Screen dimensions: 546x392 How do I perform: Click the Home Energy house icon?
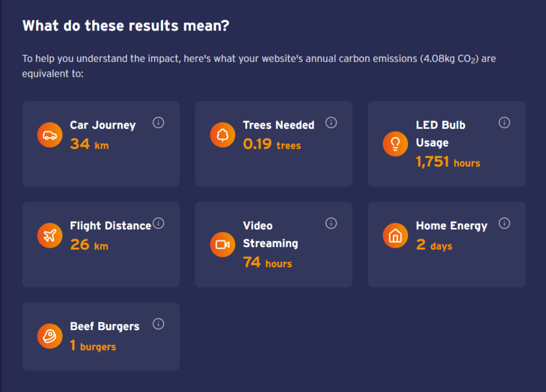396,235
